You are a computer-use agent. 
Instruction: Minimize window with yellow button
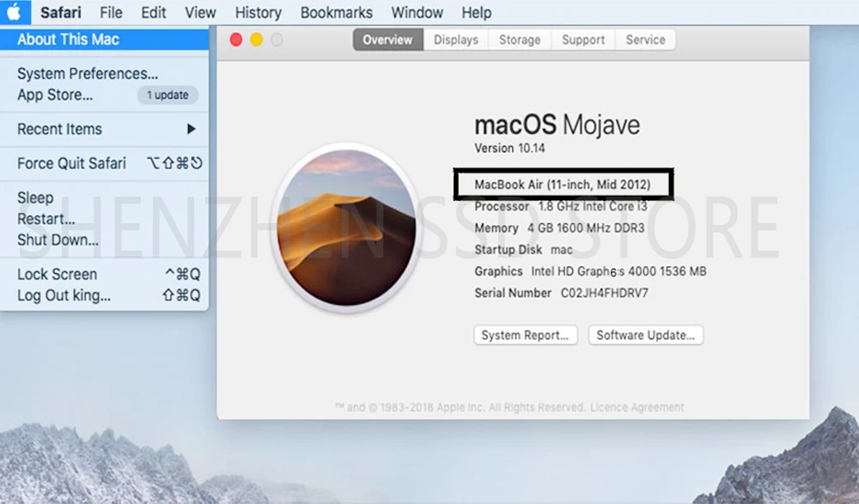click(256, 40)
